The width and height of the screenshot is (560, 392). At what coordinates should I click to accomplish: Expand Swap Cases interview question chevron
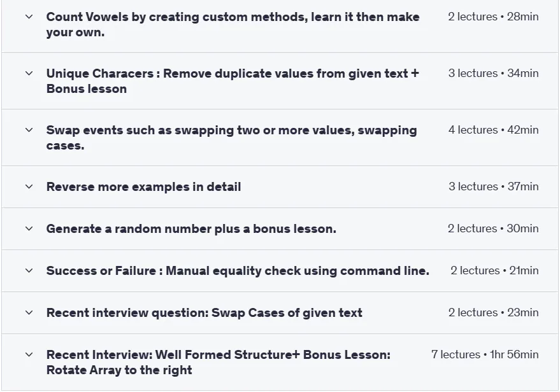(29, 313)
